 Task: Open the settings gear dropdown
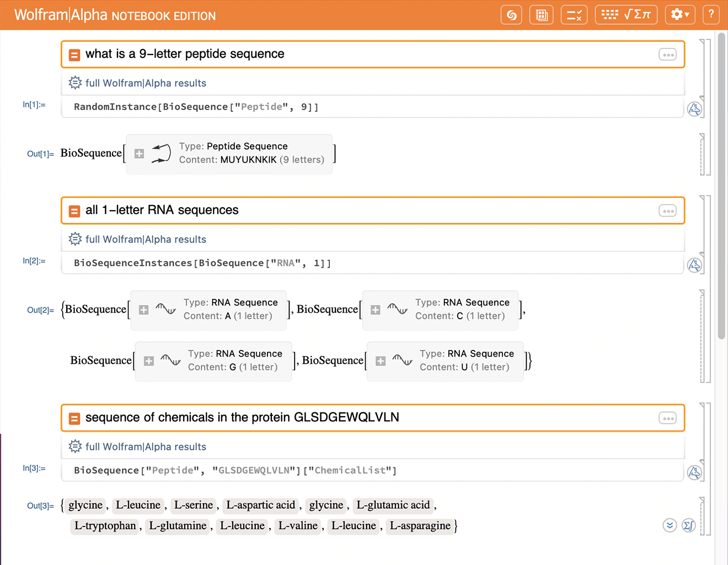click(680, 15)
